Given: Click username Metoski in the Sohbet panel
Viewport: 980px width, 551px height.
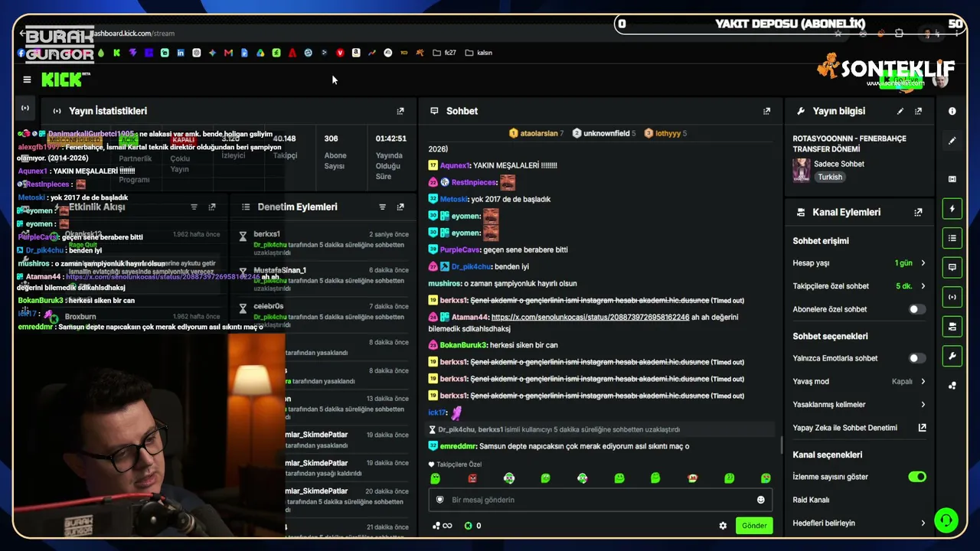Looking at the screenshot, I should click(454, 199).
